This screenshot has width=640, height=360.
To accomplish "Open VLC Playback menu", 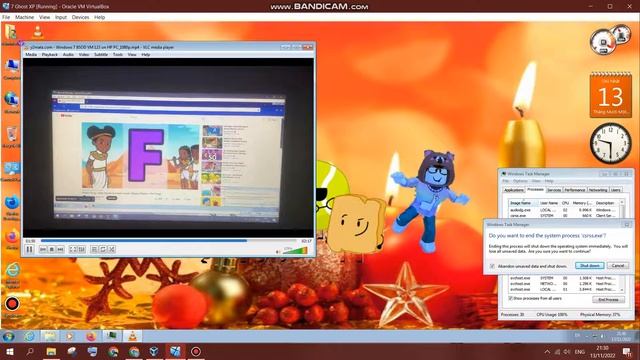I will coord(50,54).
